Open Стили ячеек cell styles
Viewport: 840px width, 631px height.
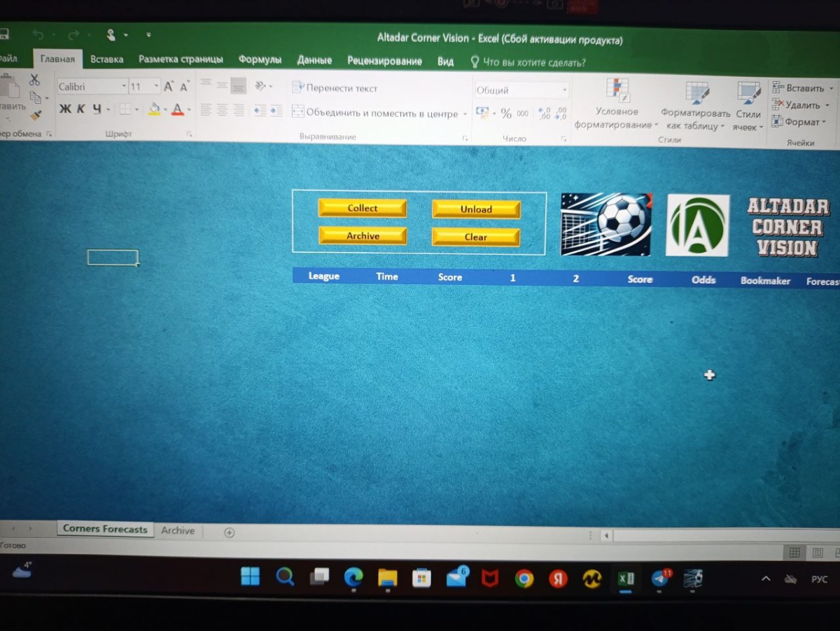tap(748, 106)
